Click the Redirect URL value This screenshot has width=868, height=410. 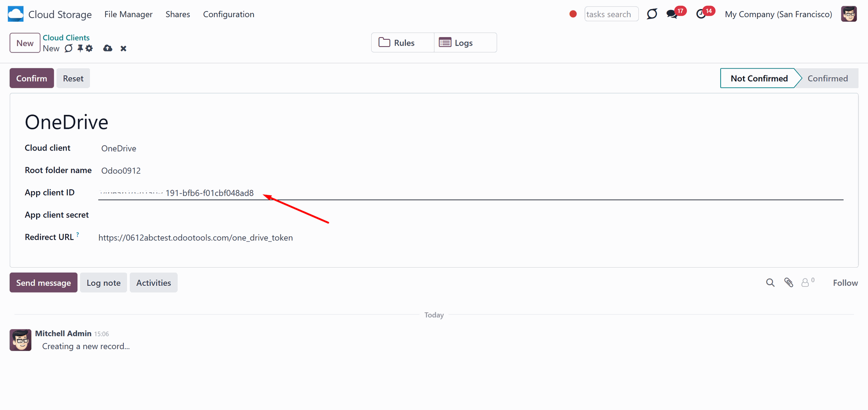(x=196, y=238)
